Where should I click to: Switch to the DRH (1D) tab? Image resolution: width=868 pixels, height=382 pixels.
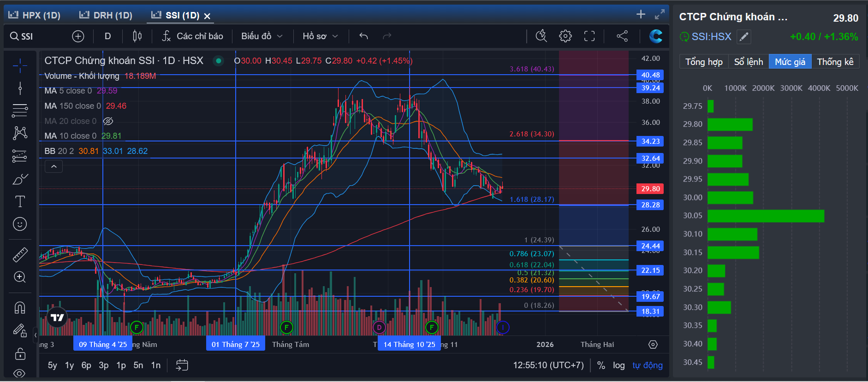pyautogui.click(x=106, y=15)
